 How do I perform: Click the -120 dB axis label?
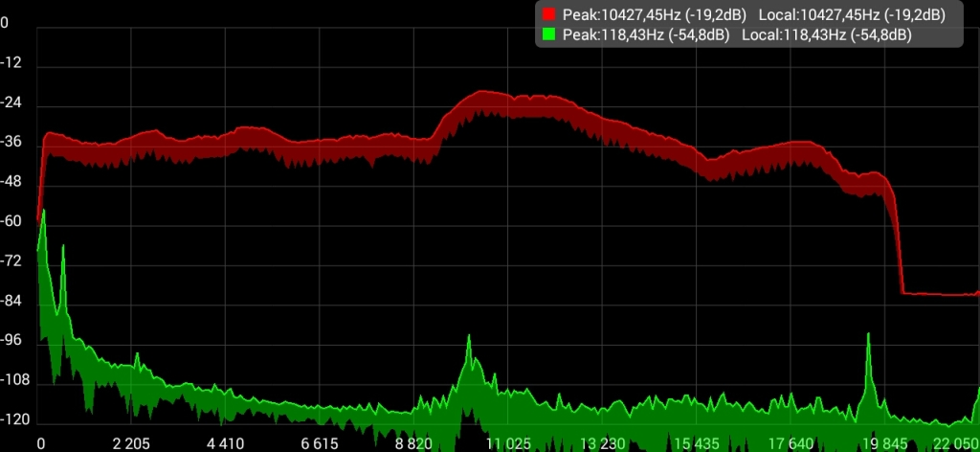tap(13, 419)
